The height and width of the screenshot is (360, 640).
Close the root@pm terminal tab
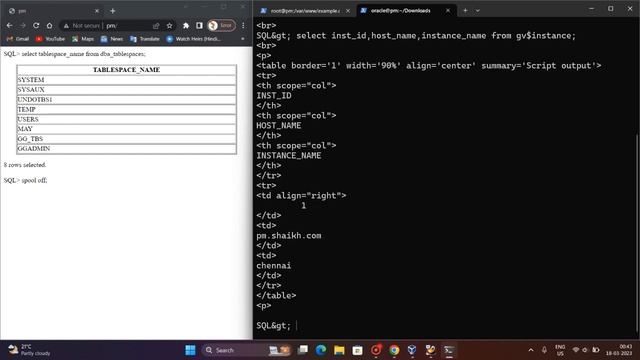(348, 11)
